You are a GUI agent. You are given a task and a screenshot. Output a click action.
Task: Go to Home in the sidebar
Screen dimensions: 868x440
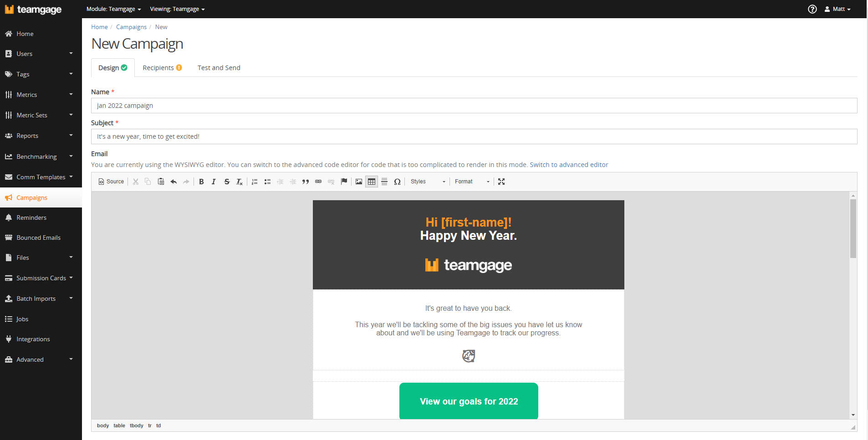click(41, 34)
